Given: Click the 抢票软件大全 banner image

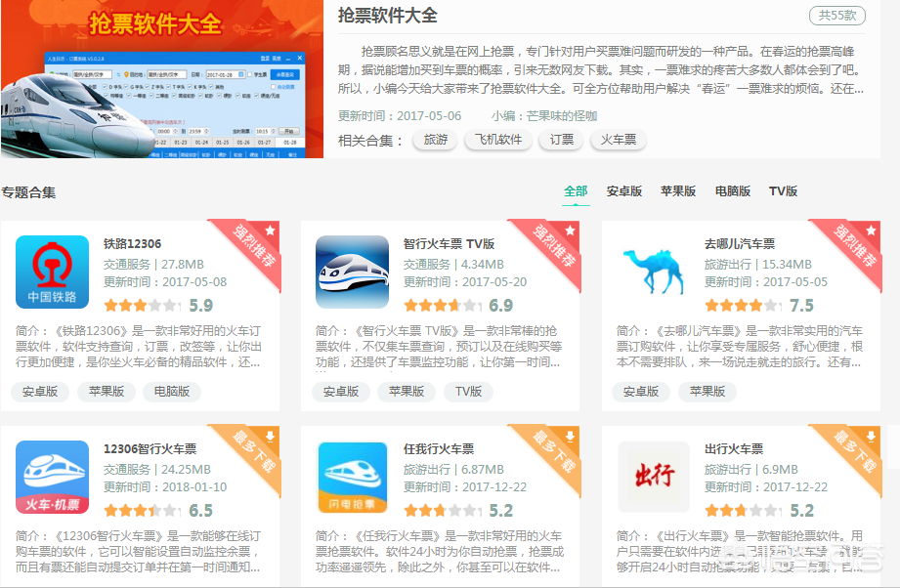Looking at the screenshot, I should tap(162, 78).
